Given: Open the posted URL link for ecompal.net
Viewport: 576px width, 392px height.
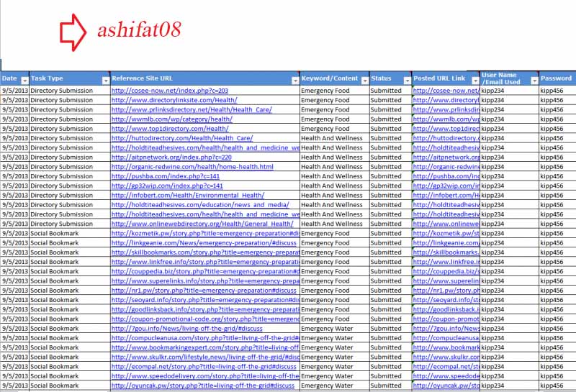Looking at the screenshot, I should (446, 367).
